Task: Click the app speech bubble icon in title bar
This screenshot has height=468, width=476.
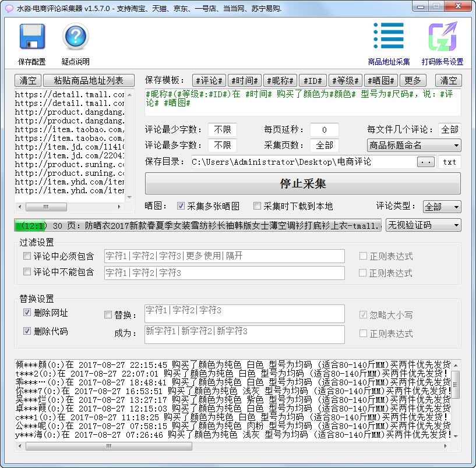Action: pyautogui.click(x=9, y=9)
